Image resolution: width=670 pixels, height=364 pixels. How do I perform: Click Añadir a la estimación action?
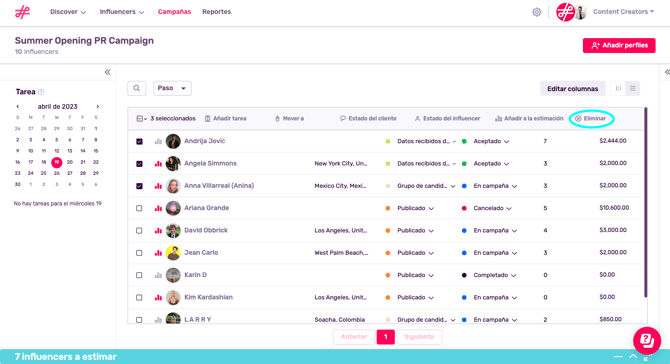[x=529, y=118]
